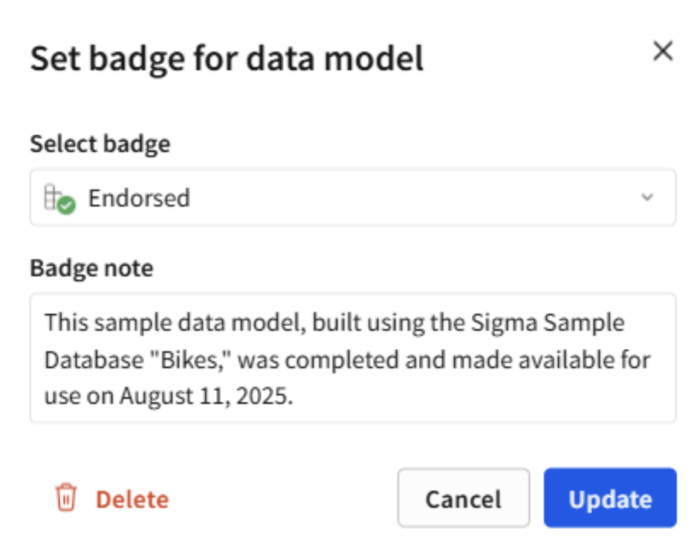Click the green checkmark on badge icon
This screenshot has width=700, height=548.
point(66,205)
